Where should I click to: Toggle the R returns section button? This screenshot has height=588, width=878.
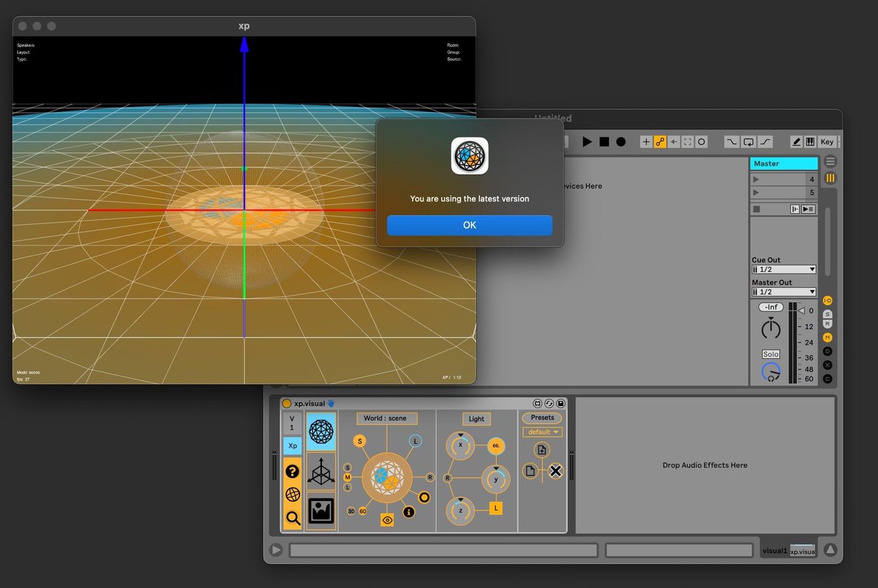[828, 324]
